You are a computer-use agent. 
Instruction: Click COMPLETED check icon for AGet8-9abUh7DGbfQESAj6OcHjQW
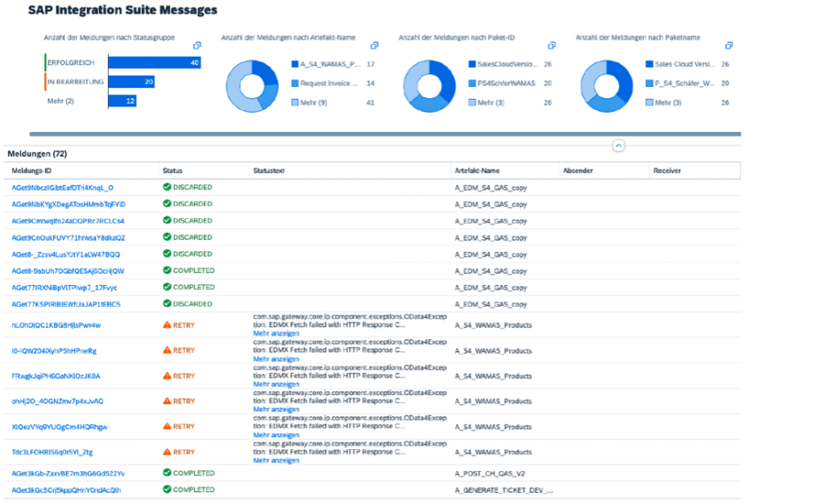[x=167, y=271]
